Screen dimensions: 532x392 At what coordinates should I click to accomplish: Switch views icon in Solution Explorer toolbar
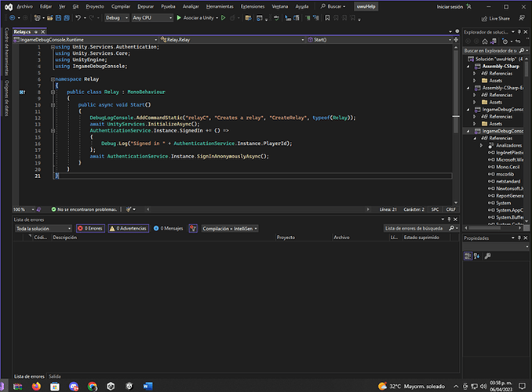tap(494, 42)
